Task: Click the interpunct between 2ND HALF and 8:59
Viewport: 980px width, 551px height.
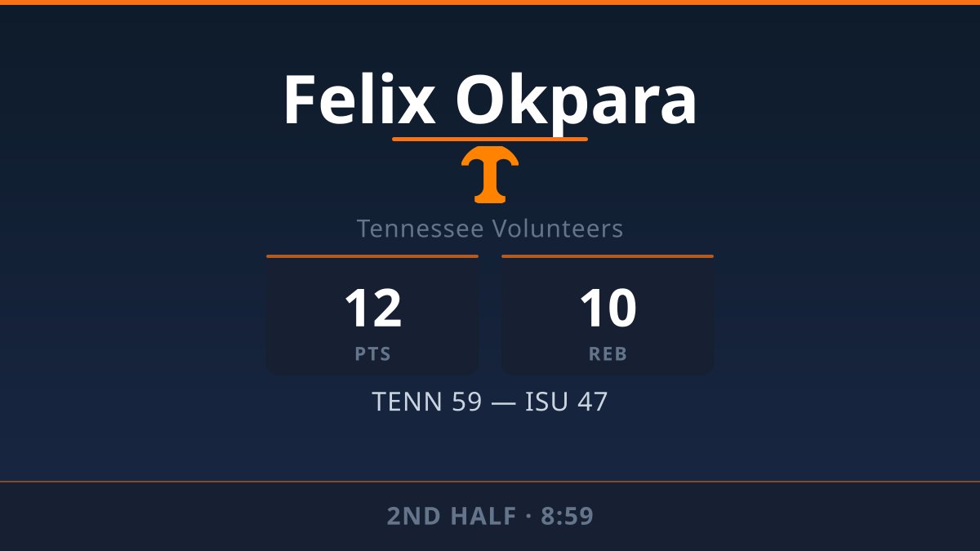Action: tap(528, 516)
